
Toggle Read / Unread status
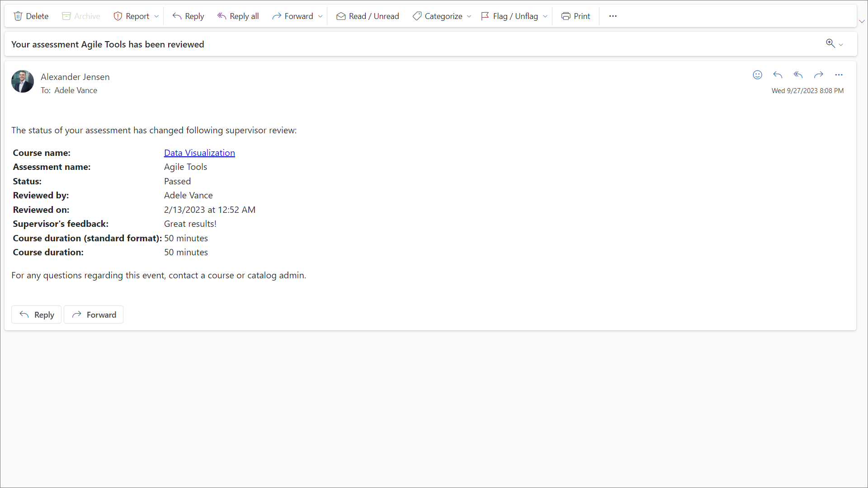(x=368, y=16)
